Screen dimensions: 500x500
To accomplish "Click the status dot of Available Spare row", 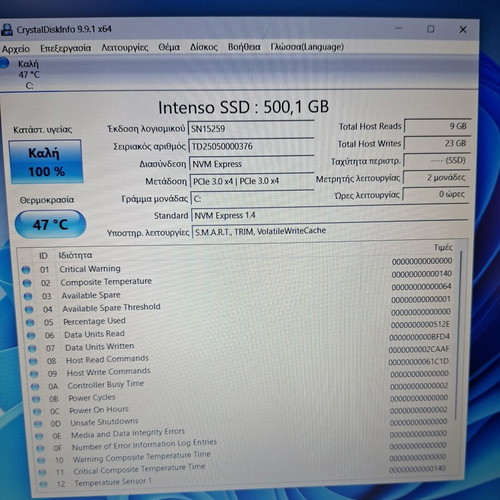I will (28, 296).
